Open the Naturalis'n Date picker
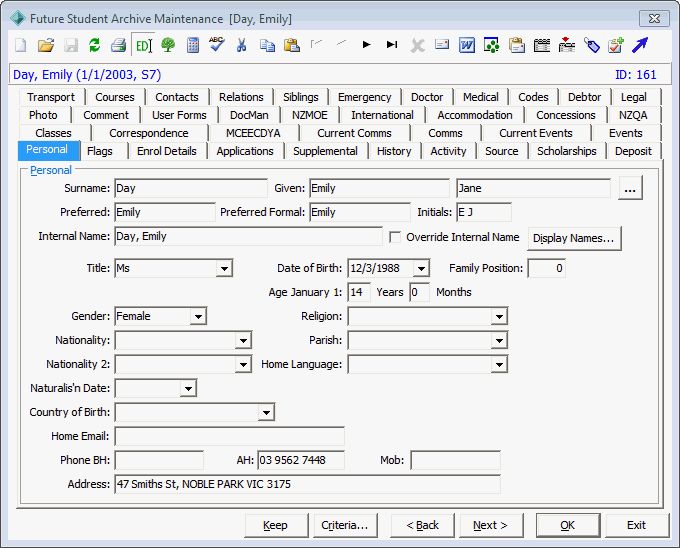The width and height of the screenshot is (680, 548). pyautogui.click(x=188, y=388)
